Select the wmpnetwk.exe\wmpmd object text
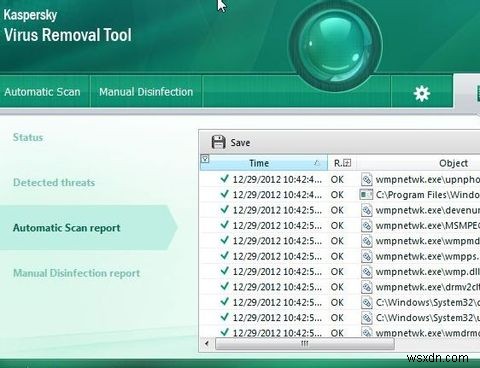The height and width of the screenshot is (368, 480). (428, 241)
